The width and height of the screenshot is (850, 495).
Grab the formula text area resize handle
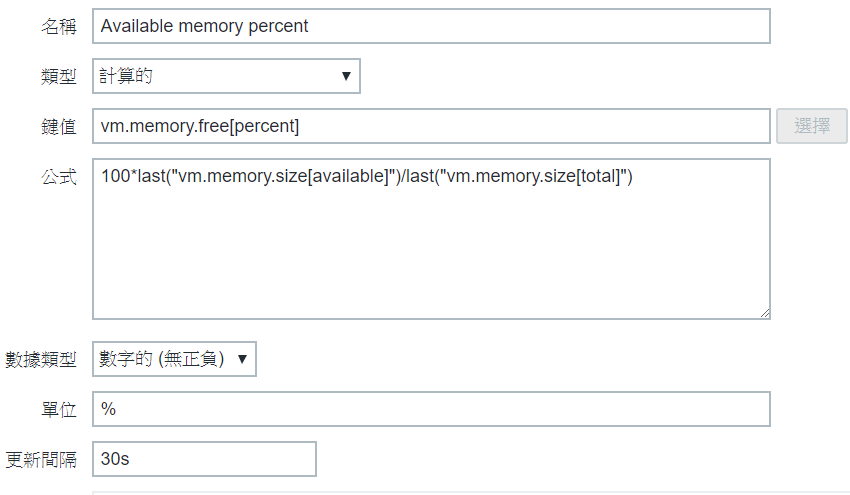(x=764, y=313)
